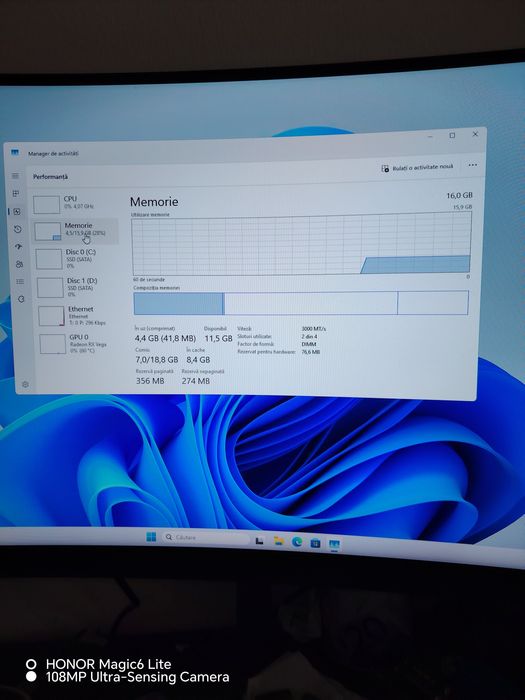The height and width of the screenshot is (700, 525).
Task: Click Task Manager icon on the taskbar
Action: (x=334, y=544)
